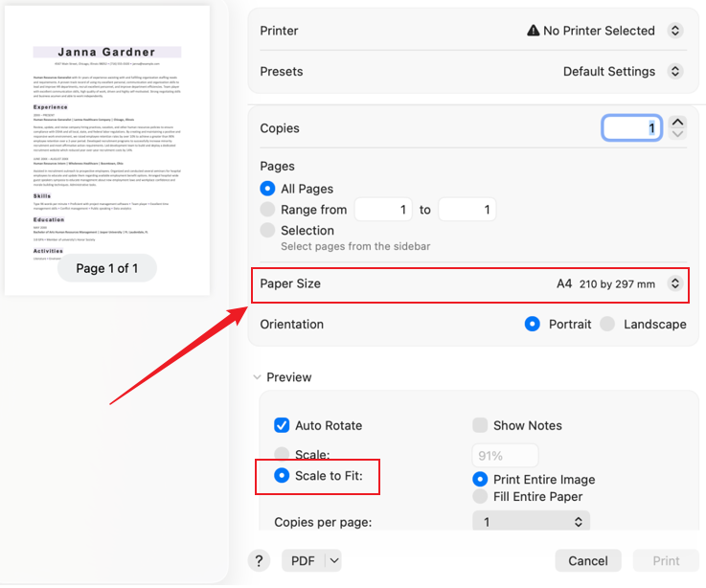Image resolution: width=706 pixels, height=588 pixels.
Task: Click the Page 1 of 1 indicator
Action: [107, 268]
